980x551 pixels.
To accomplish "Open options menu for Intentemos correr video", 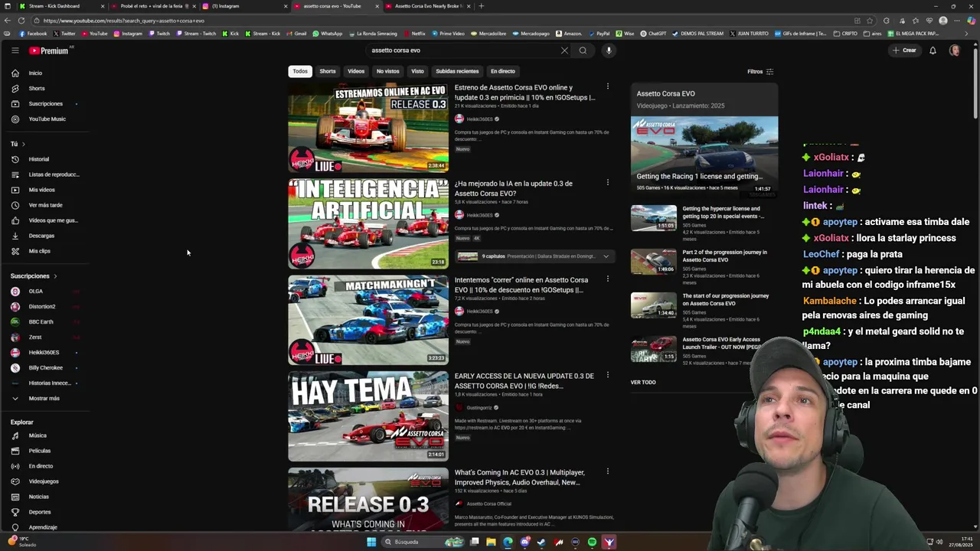I will (x=608, y=279).
